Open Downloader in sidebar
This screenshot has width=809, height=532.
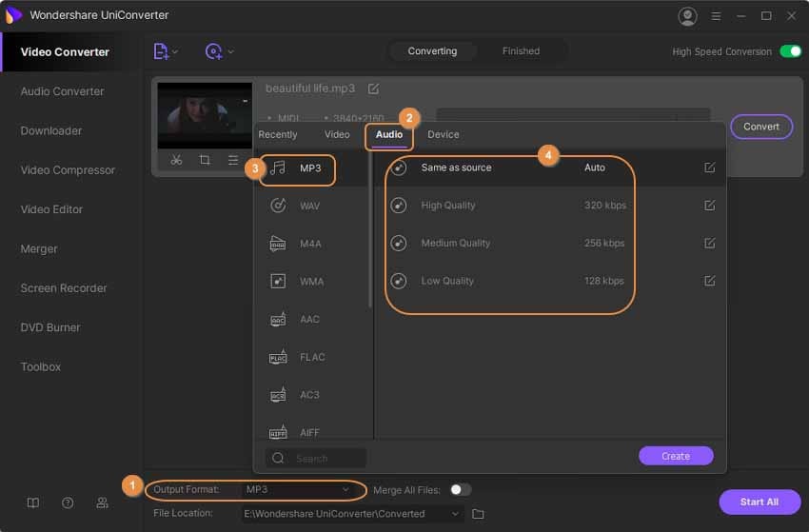(51, 130)
